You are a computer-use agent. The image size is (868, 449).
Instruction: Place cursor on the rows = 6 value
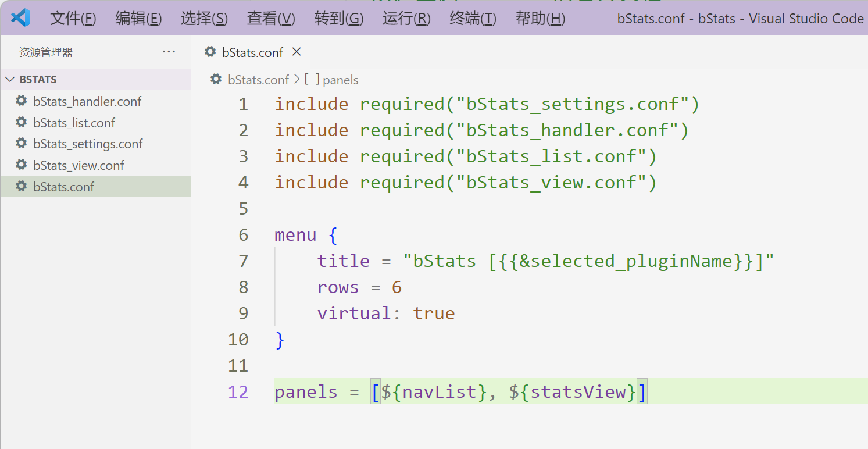click(x=397, y=287)
